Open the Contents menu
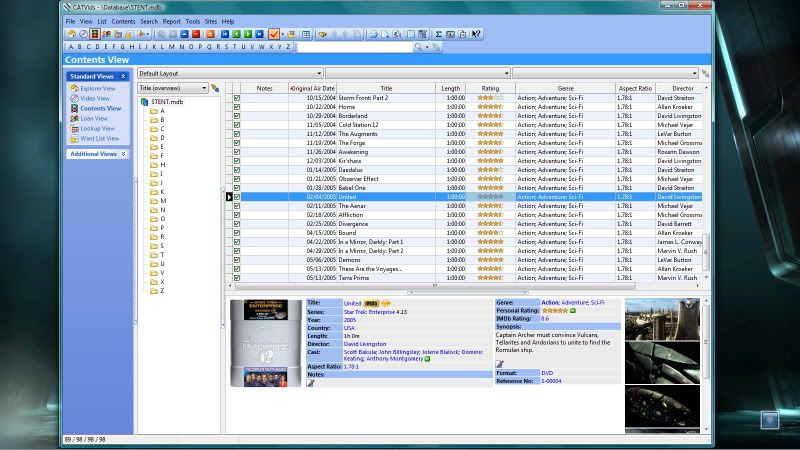This screenshot has height=450, width=800. coord(123,21)
